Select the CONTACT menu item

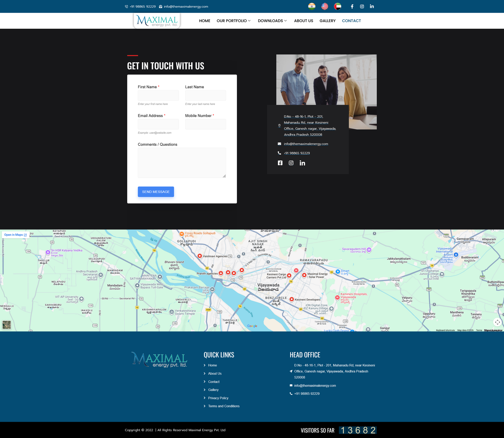point(352,21)
